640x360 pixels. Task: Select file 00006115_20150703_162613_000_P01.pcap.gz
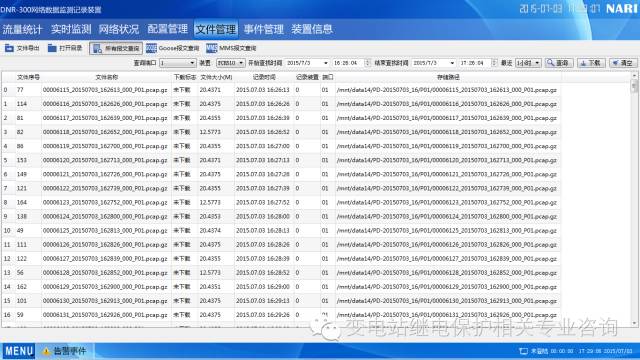coord(105,90)
